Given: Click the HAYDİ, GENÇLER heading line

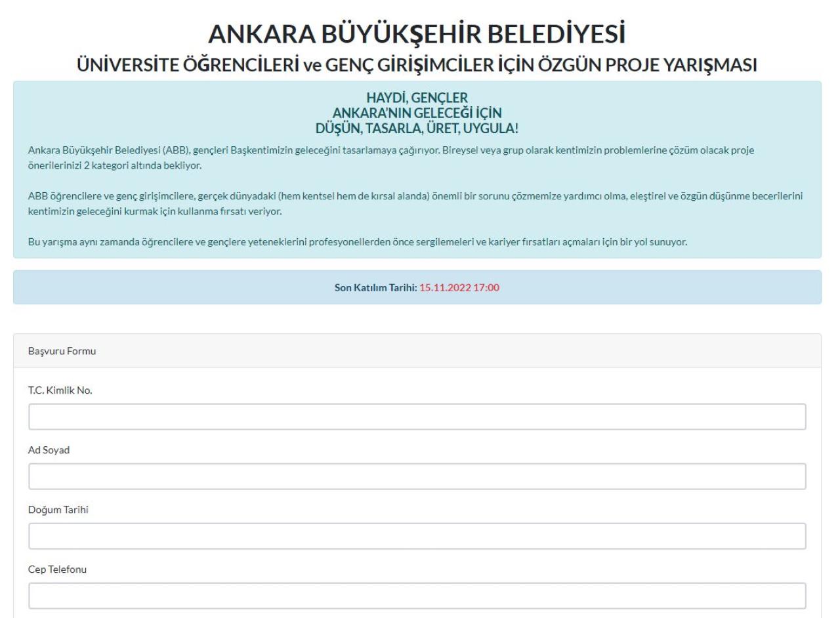Looking at the screenshot, I should pos(417,100).
